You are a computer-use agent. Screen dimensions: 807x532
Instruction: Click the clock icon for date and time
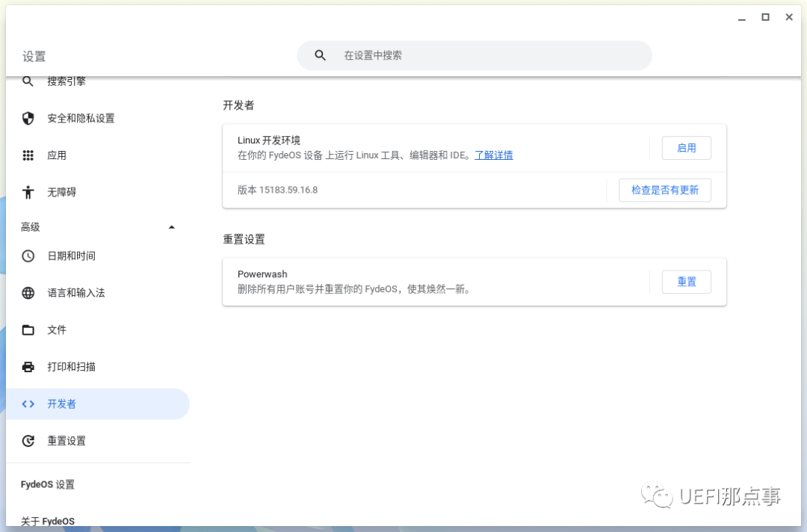[x=28, y=256]
